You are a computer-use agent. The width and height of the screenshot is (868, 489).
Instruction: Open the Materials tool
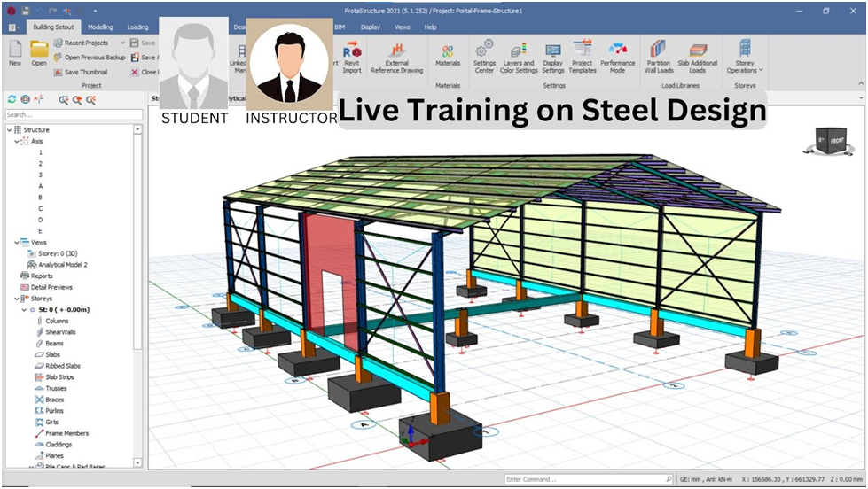(x=447, y=55)
